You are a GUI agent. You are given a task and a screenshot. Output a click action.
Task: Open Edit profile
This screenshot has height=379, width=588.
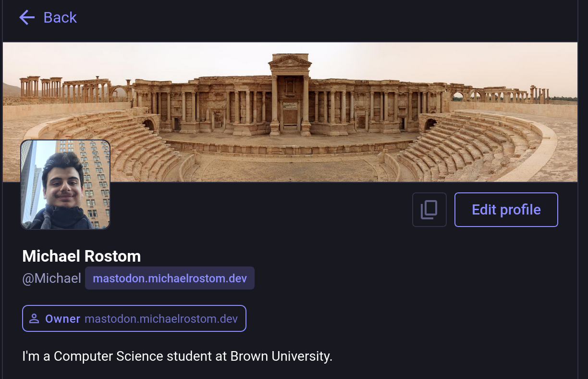pos(506,209)
